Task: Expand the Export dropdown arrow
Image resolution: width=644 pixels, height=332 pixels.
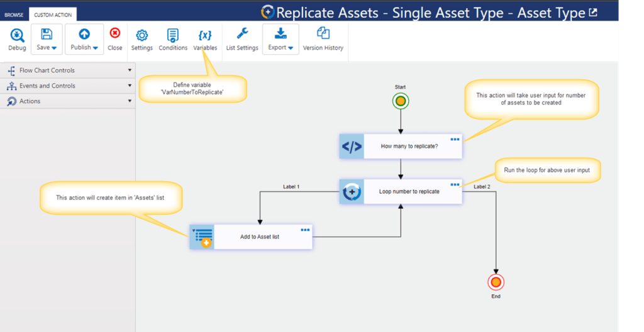Action: 291,48
